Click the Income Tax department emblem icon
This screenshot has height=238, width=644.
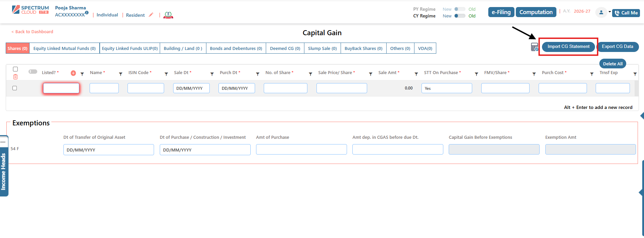point(168,15)
